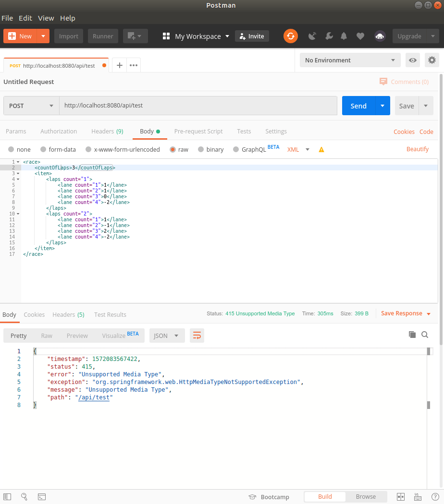This screenshot has height=504, width=444.
Task: Click the XML warning triangle icon
Action: (x=321, y=149)
